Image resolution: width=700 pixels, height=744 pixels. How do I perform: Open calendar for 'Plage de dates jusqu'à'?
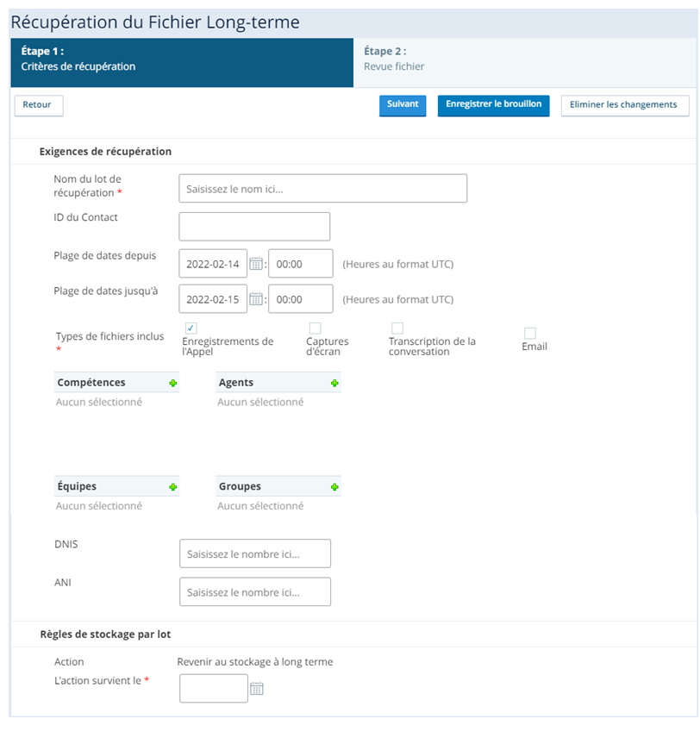click(x=255, y=299)
